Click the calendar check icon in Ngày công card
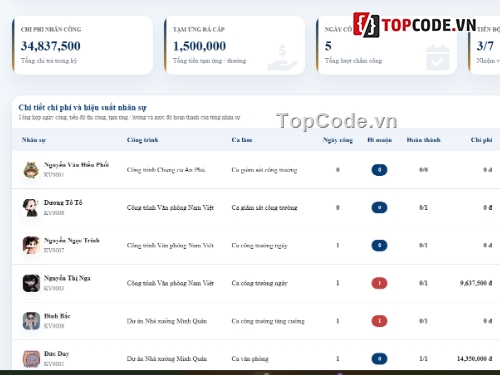The height and width of the screenshot is (375, 500). (x=438, y=57)
